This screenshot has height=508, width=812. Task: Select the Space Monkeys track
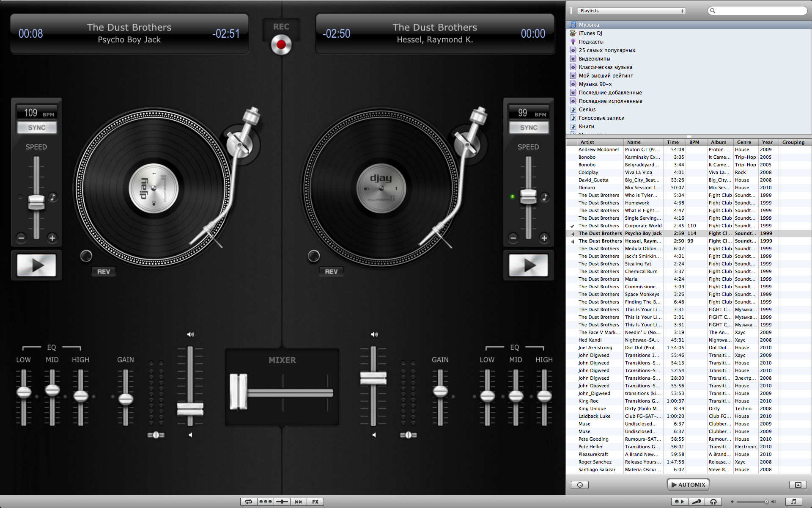(689, 294)
